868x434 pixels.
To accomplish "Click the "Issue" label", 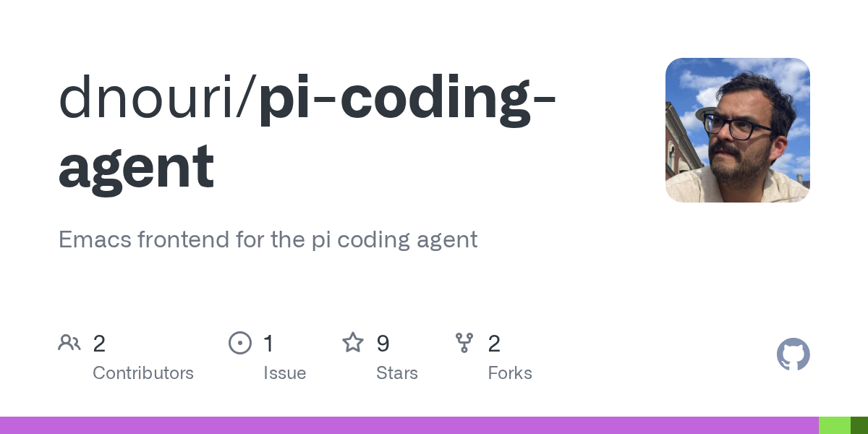I will 284,373.
